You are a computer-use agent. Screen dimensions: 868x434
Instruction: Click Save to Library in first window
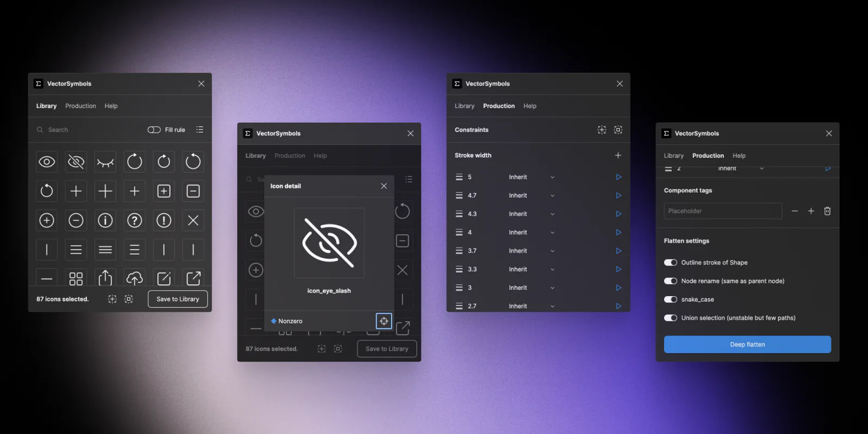[178, 299]
